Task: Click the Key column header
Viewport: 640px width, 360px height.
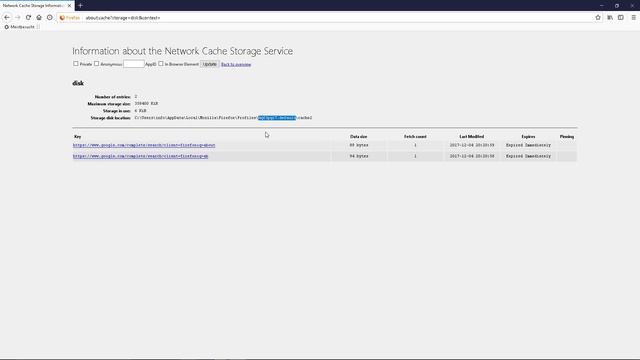Action: click(78, 137)
